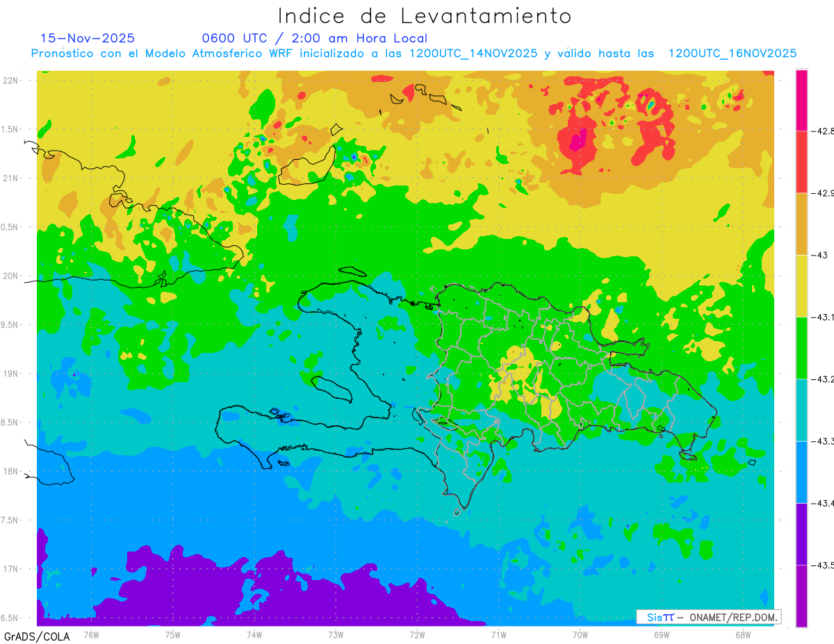Click the map title 'Indice de Levantamiento'

(x=425, y=15)
